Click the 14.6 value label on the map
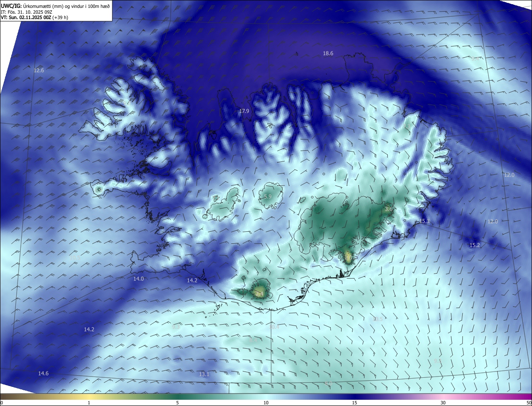The image size is (532, 406). coord(43,374)
